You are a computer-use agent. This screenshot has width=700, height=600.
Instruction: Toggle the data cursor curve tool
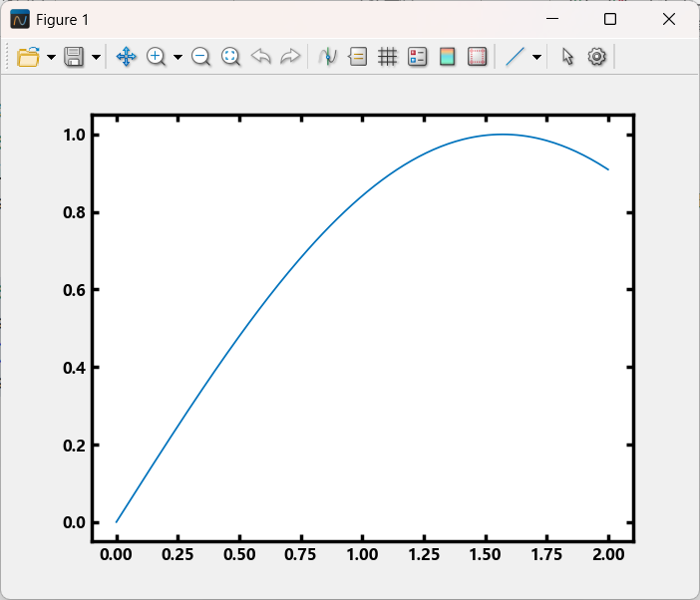328,57
